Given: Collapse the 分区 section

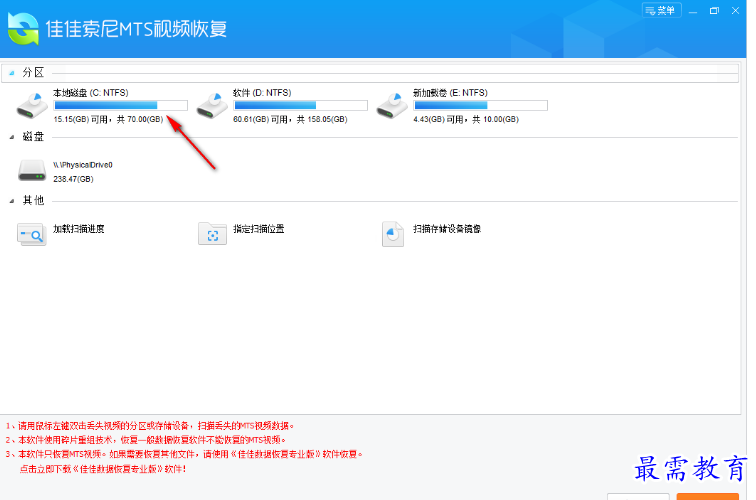Looking at the screenshot, I should [12, 73].
